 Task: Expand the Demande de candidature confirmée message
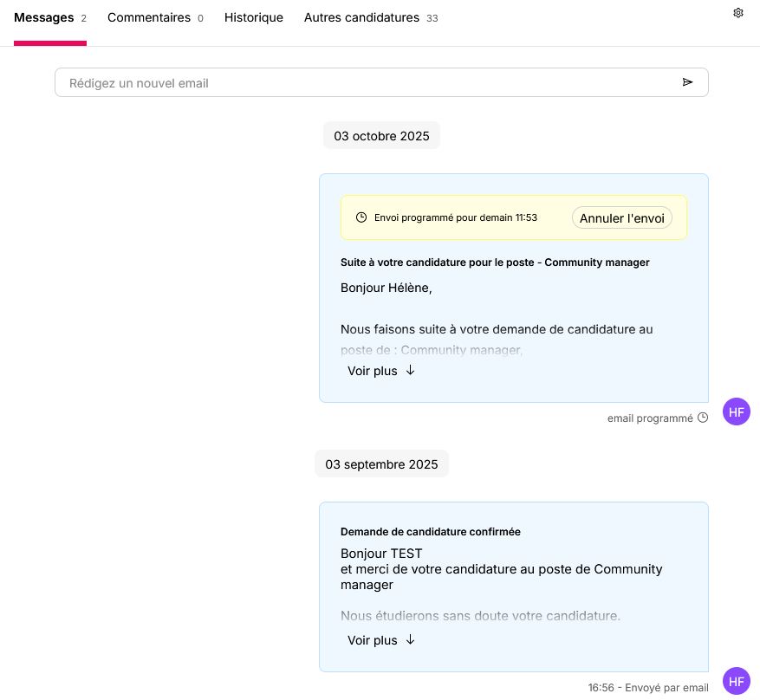click(381, 640)
